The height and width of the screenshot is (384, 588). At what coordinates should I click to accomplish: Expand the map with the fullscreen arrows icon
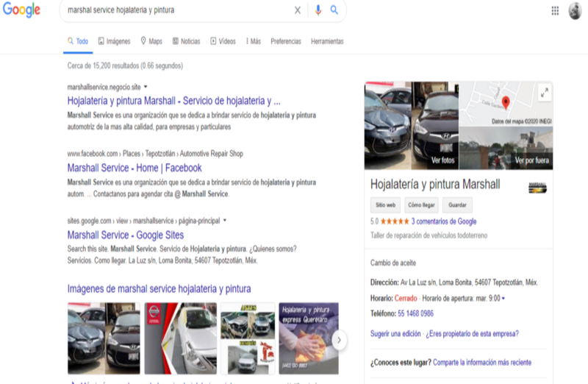pos(545,93)
